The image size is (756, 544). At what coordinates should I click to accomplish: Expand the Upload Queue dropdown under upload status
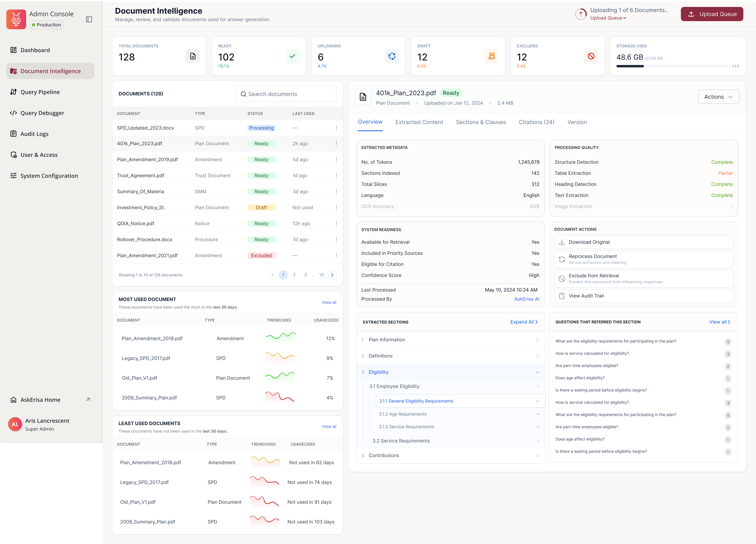pyautogui.click(x=608, y=18)
